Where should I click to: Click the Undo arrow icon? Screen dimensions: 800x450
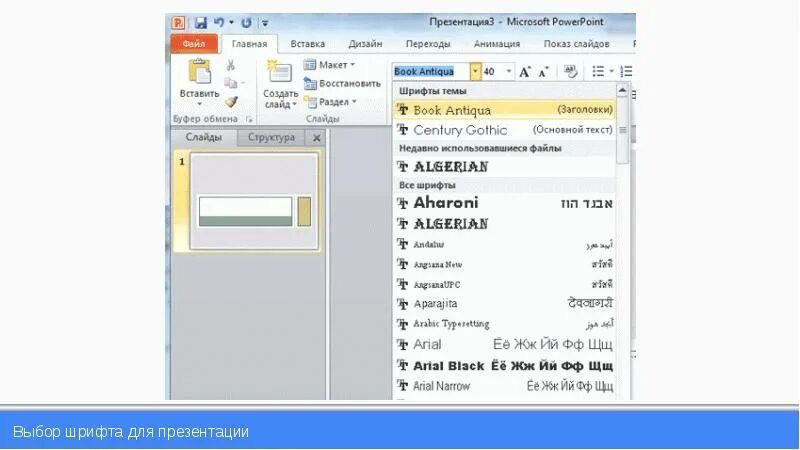click(x=219, y=23)
